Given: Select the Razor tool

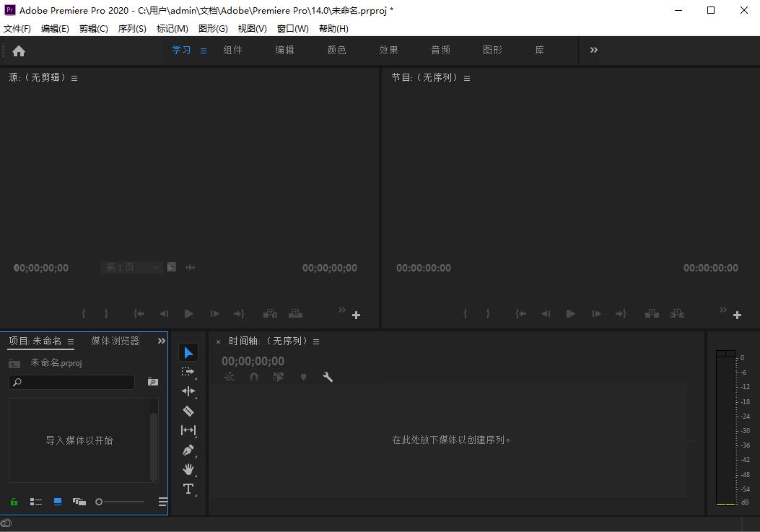Looking at the screenshot, I should 188,411.
